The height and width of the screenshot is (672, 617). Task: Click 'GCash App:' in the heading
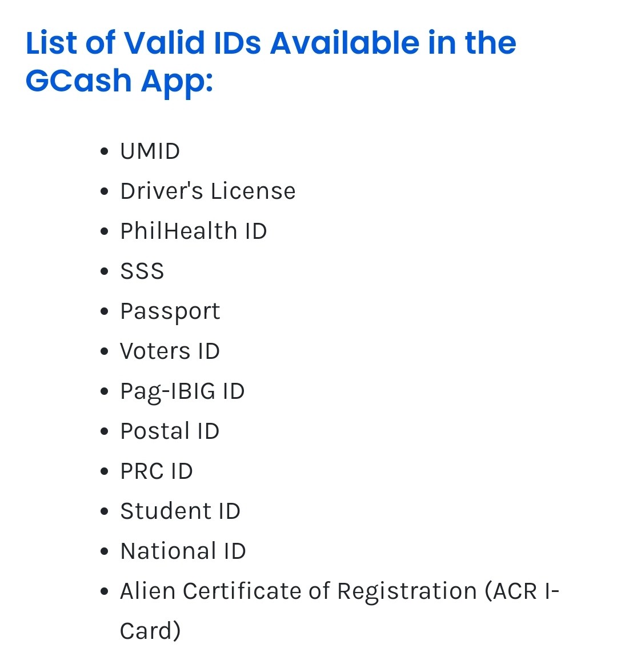click(119, 81)
